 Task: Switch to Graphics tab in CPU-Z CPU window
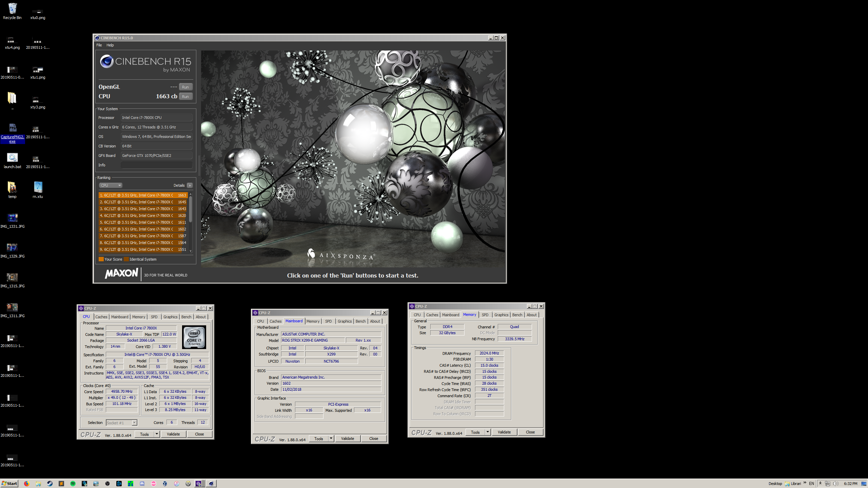171,317
